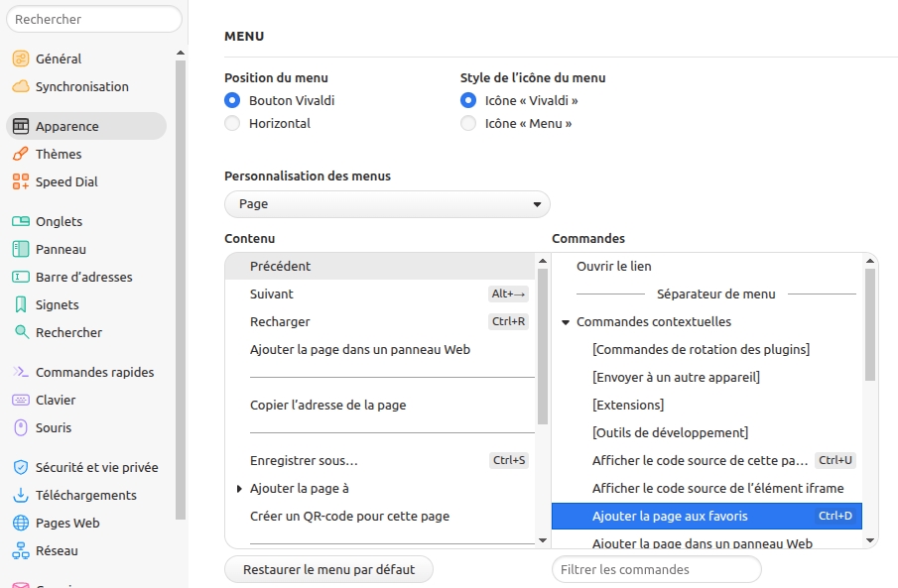Select Ajouter la page aux favoris command
Screen dimensions: 898x588
pos(670,516)
